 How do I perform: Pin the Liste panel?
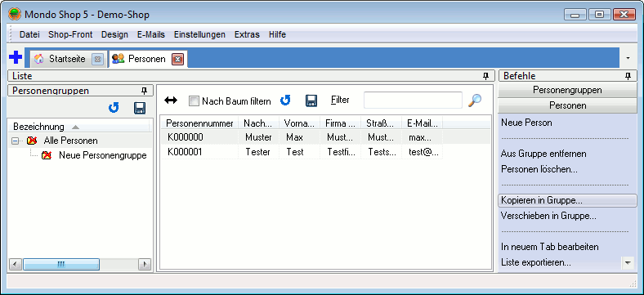(x=486, y=76)
